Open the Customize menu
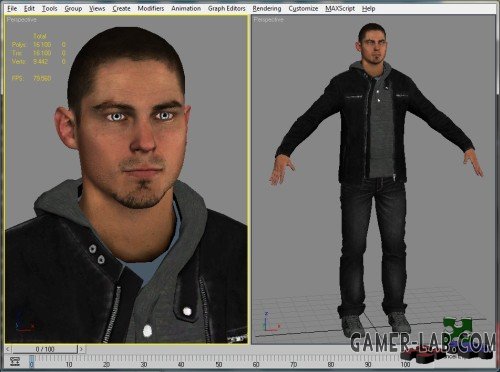The height and width of the screenshot is (372, 500). (303, 8)
